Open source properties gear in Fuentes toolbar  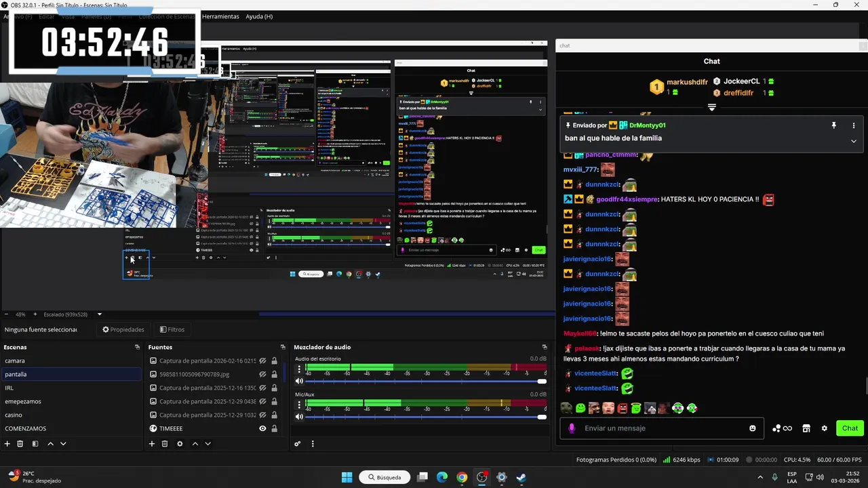click(x=180, y=444)
